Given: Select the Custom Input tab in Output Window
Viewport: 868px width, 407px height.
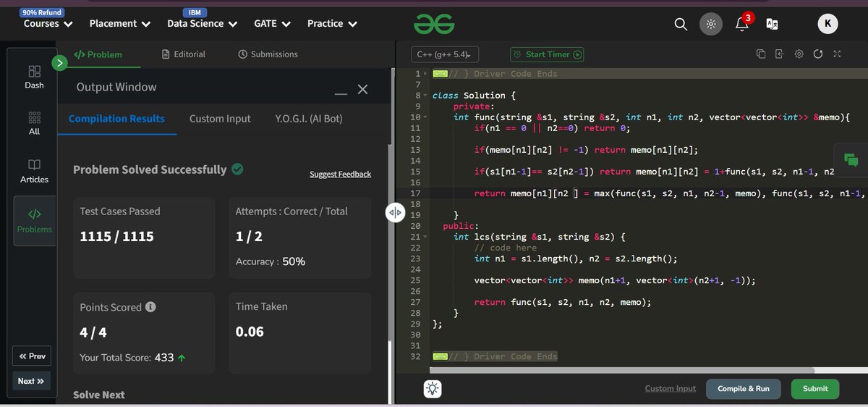Looking at the screenshot, I should 220,119.
